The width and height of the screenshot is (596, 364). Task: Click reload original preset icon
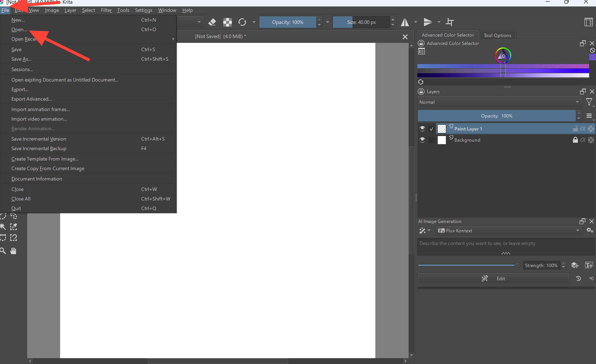(242, 22)
